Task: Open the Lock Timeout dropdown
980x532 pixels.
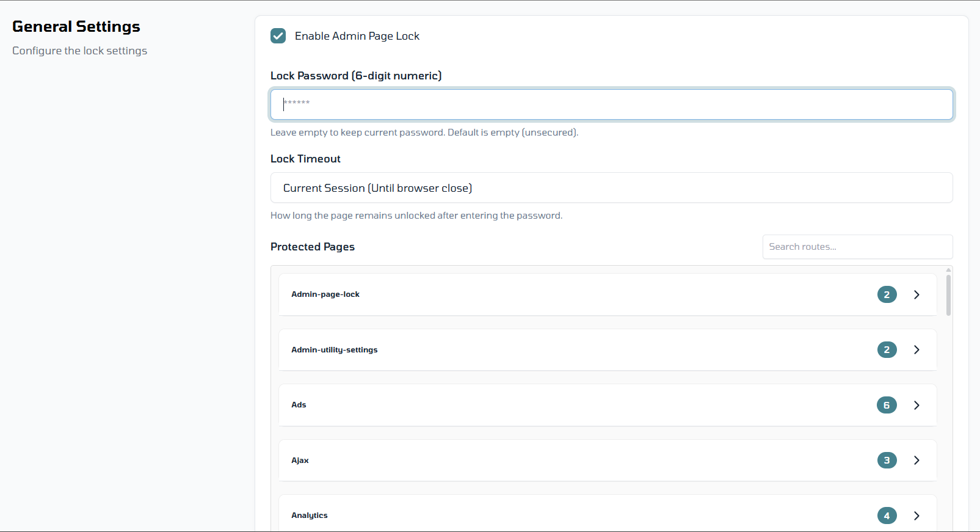Action: coord(611,188)
